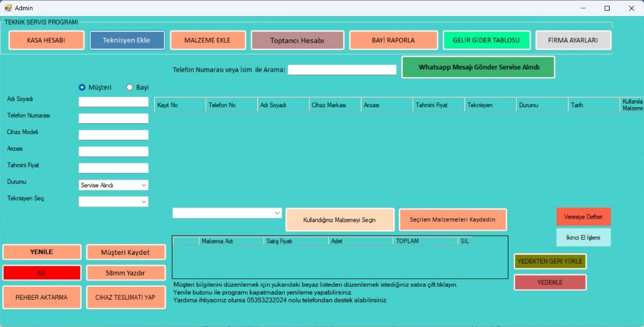Viewport: 644px width, 327px height.
Task: Generate a BAYİ RAPORLA report
Action: coord(393,40)
